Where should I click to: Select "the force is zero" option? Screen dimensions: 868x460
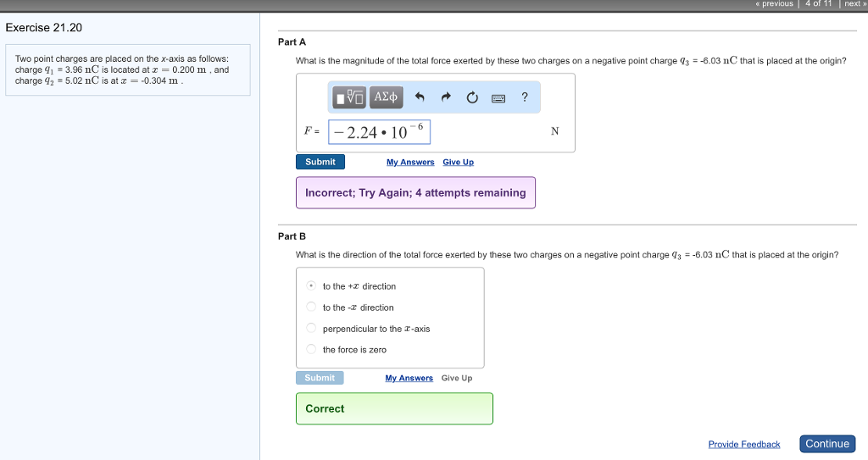pyautogui.click(x=311, y=349)
